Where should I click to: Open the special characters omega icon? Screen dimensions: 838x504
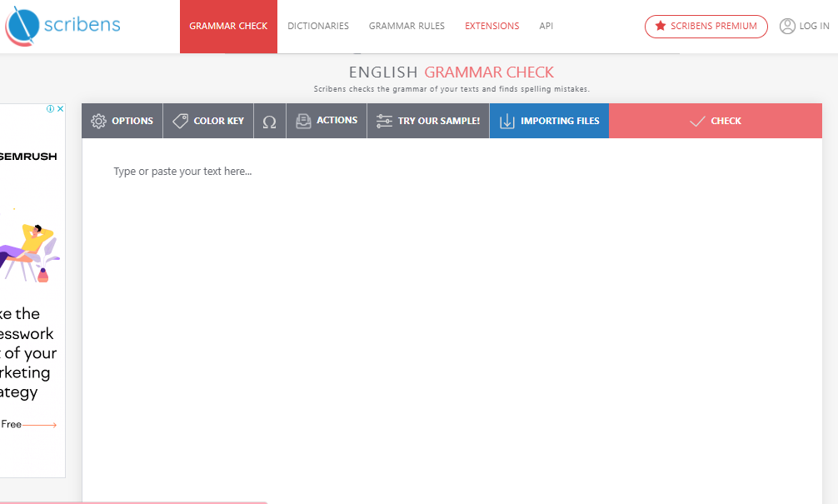point(269,122)
